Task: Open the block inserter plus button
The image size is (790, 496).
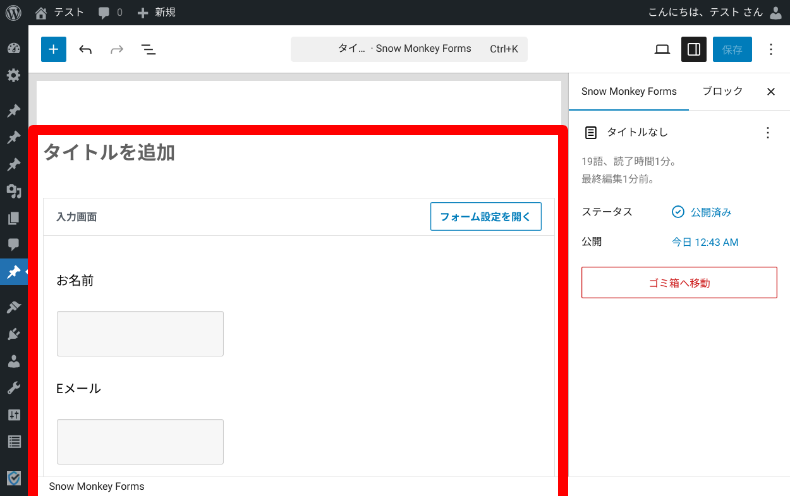Action: tap(53, 49)
